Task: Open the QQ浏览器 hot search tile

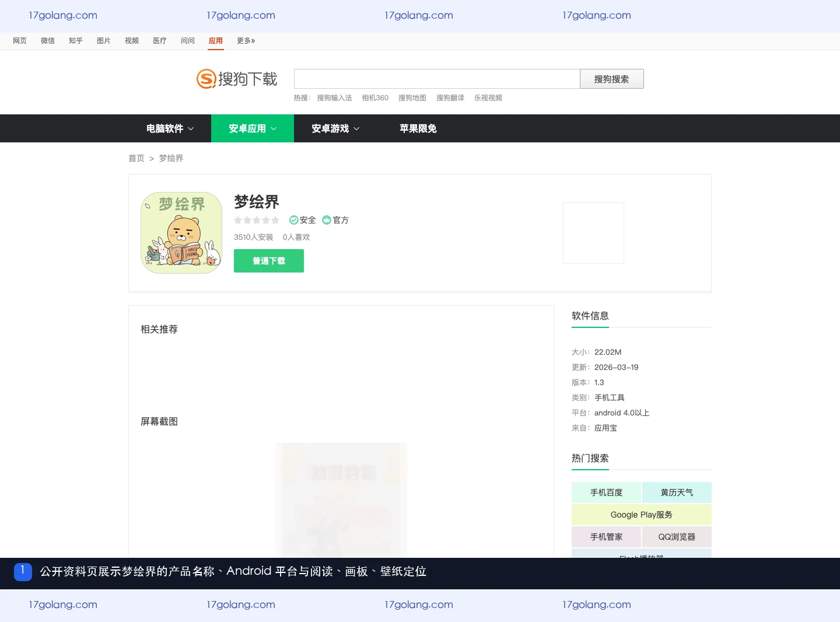Action: click(677, 537)
